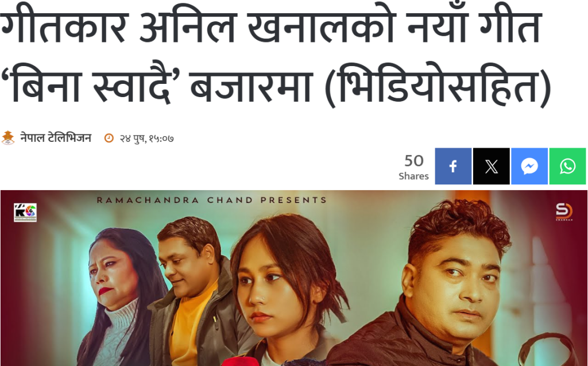
Task: Click the ‘बिना स्वादै’ song title in the headline
Action: coord(91,86)
